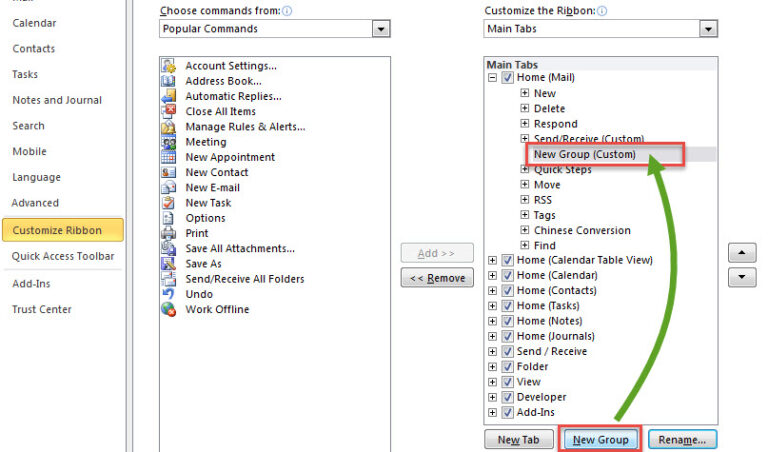This screenshot has height=452, width=768.
Task: Select the Print command icon
Action: point(168,233)
